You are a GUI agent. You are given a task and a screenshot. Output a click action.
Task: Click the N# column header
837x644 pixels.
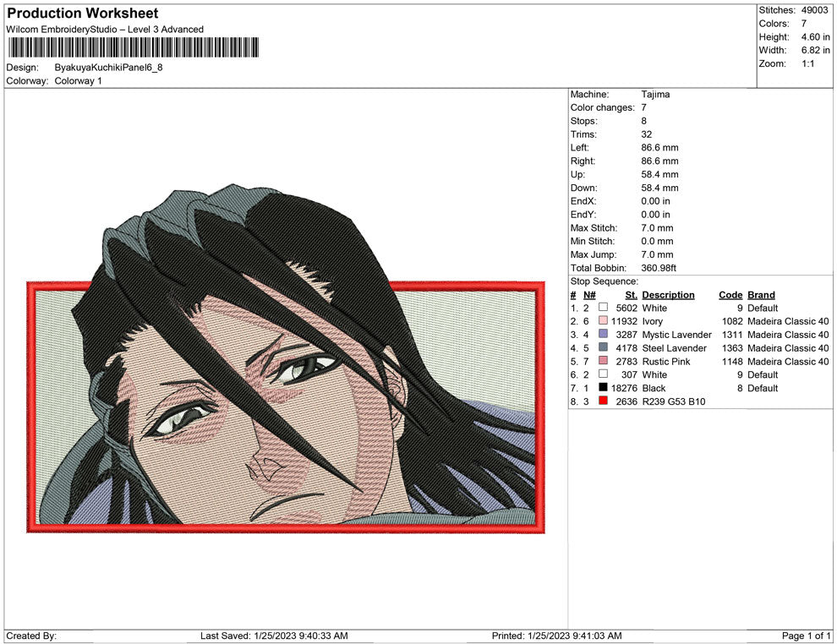589,294
